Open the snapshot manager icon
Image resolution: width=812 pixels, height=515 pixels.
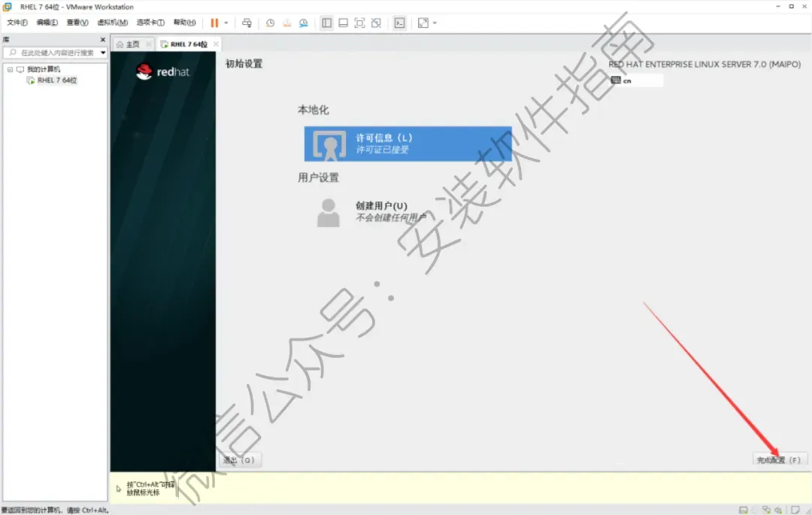tap(304, 23)
